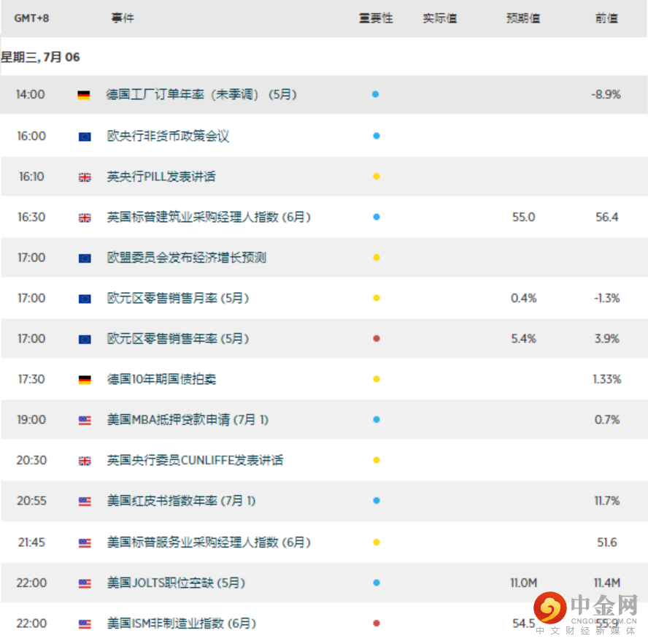Click the blue importance dot for 德国工厂订单年率
The height and width of the screenshot is (644, 648).
(x=375, y=94)
